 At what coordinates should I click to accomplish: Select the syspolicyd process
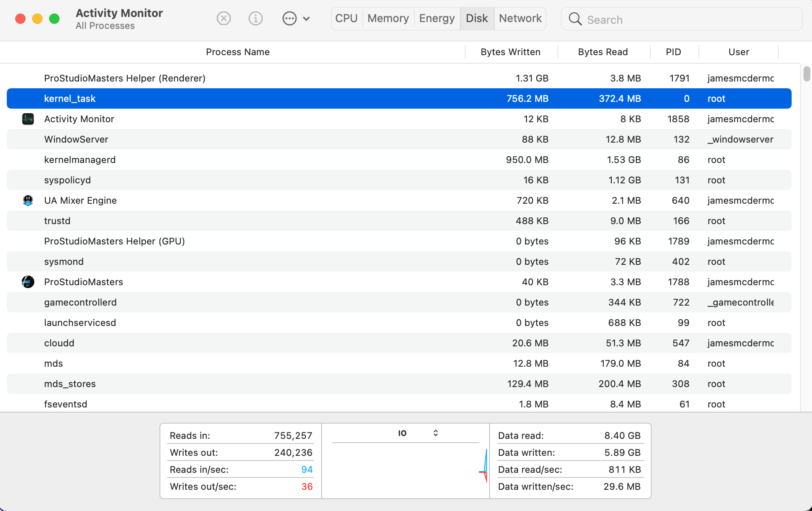tap(399, 180)
